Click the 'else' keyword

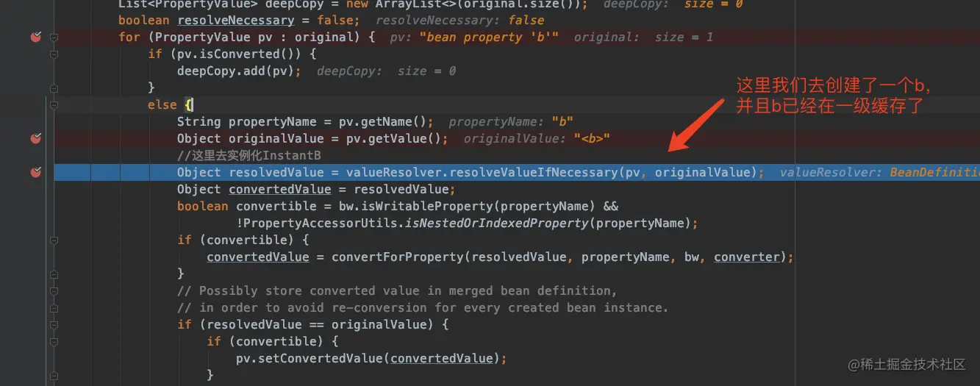coord(162,104)
